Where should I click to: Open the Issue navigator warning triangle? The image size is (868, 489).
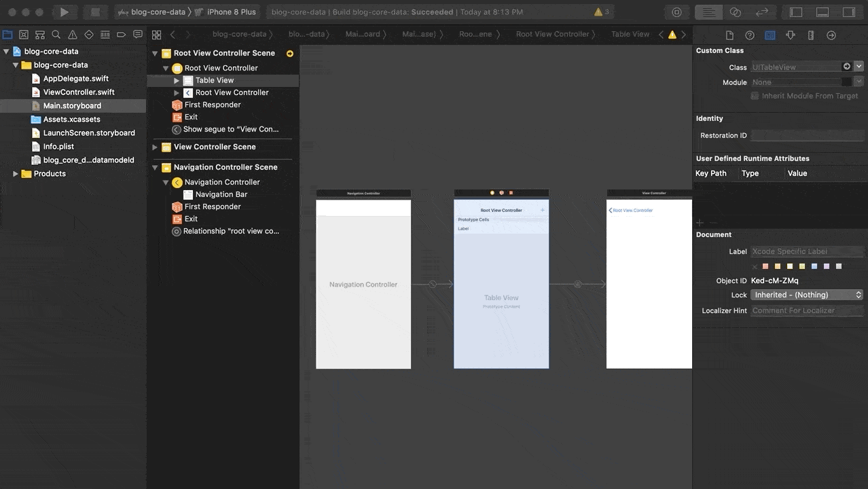point(73,35)
